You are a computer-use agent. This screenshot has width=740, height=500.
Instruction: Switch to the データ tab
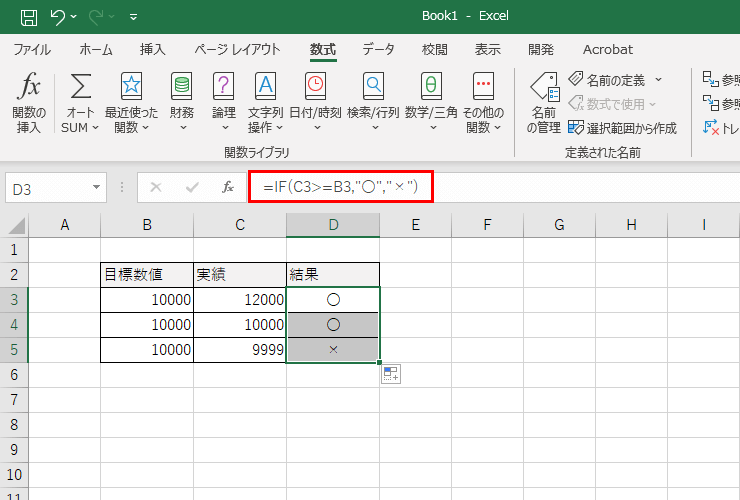click(x=378, y=50)
